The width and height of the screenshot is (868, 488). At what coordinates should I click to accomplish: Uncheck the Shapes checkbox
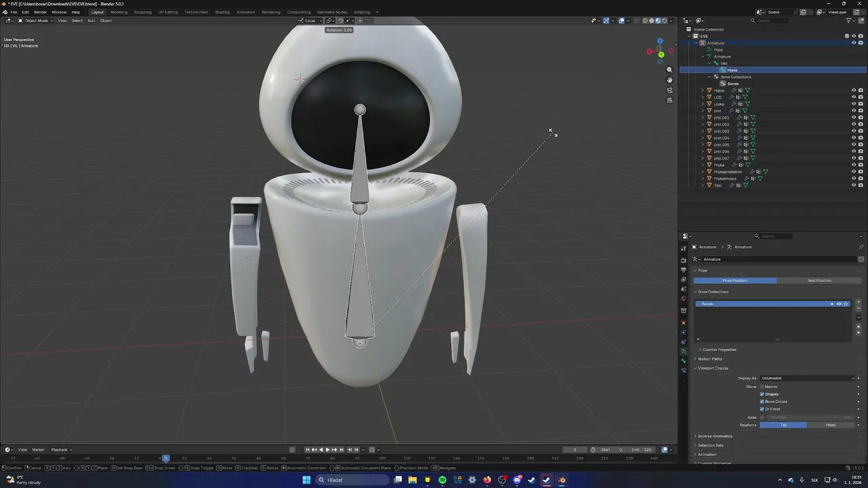click(762, 394)
